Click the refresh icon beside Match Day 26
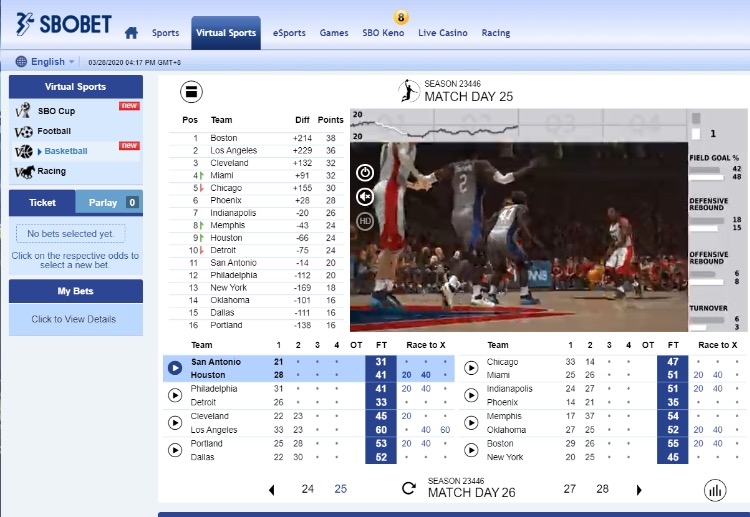This screenshot has width=750, height=517. click(408, 489)
